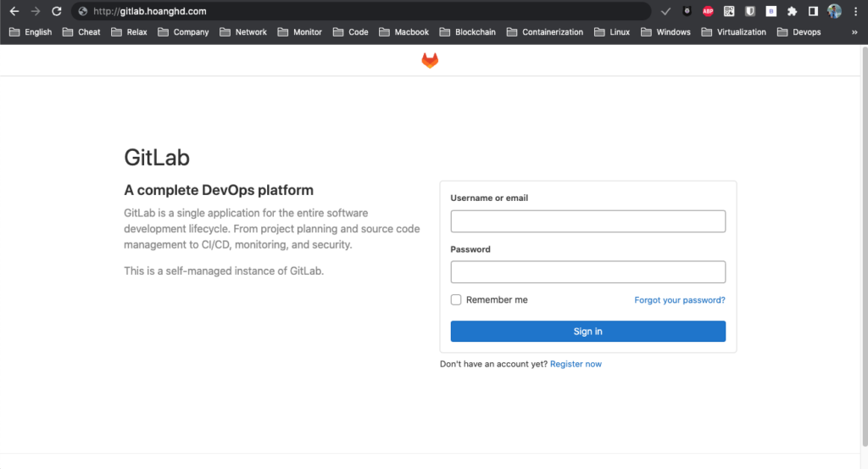Viewport: 868px width, 469px height.
Task: Click the Sign in button
Action: [x=588, y=331]
